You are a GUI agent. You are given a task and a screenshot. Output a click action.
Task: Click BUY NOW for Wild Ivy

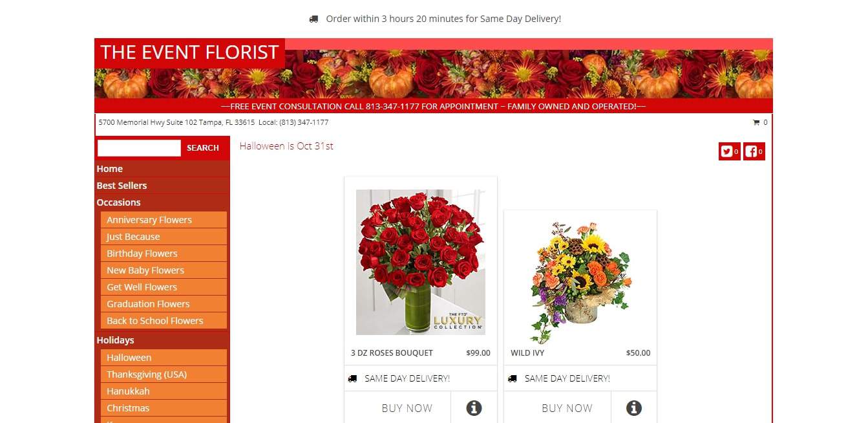tap(567, 408)
